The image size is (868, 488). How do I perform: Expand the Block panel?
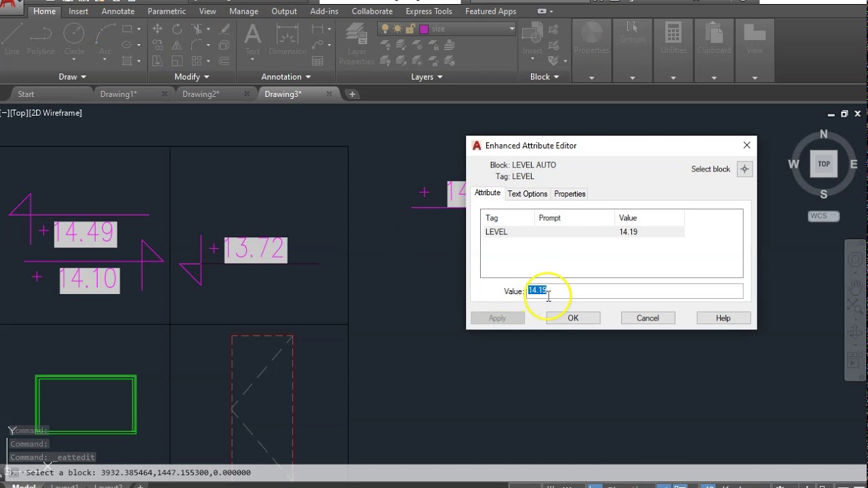click(545, 77)
